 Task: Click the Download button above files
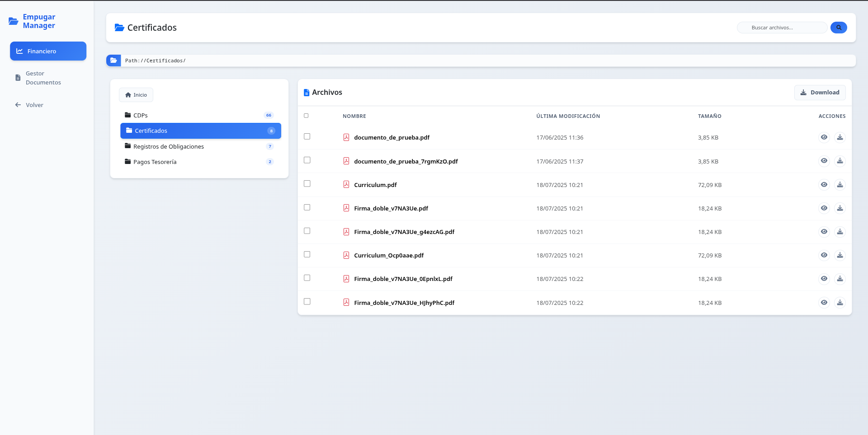pyautogui.click(x=820, y=92)
